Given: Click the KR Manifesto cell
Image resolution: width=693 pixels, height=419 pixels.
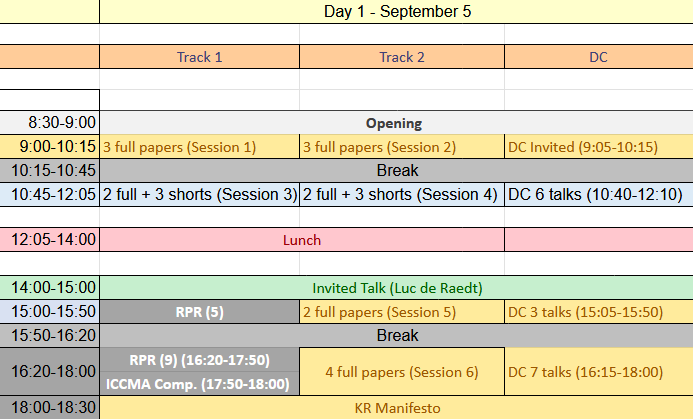Looking at the screenshot, I should point(396,408).
